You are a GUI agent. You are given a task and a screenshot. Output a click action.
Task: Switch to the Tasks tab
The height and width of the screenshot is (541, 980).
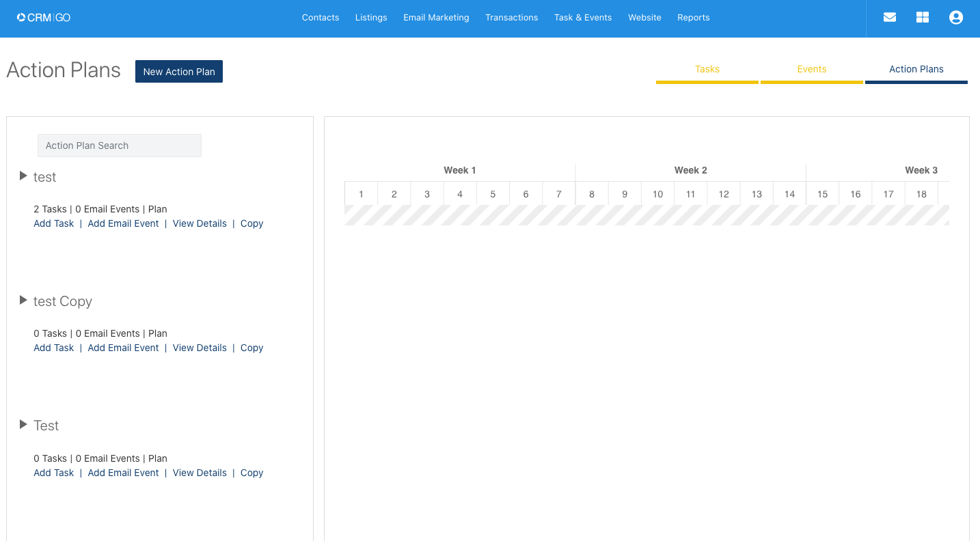tap(707, 70)
